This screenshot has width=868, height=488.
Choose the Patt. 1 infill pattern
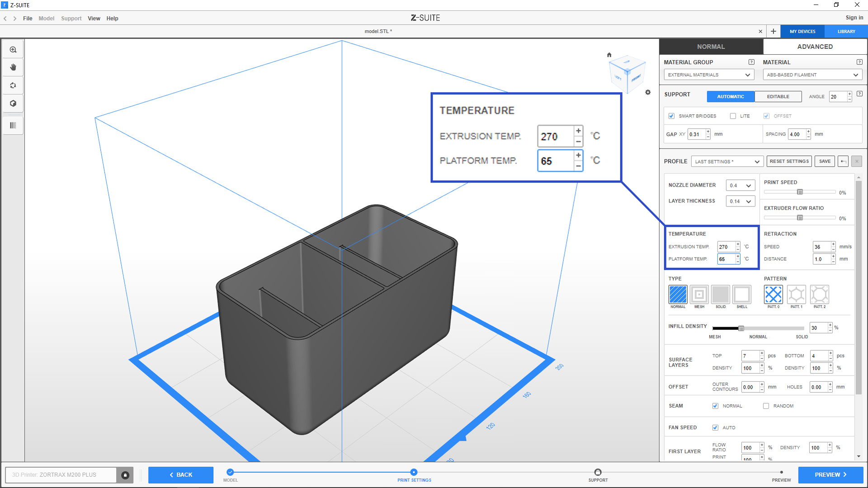(x=796, y=295)
